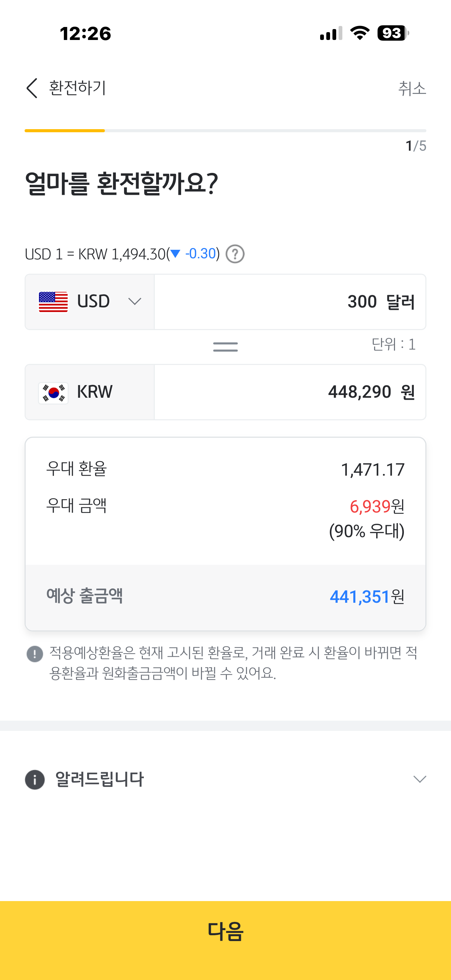Tap the KRW currency label
The image size is (451, 980).
(x=95, y=392)
